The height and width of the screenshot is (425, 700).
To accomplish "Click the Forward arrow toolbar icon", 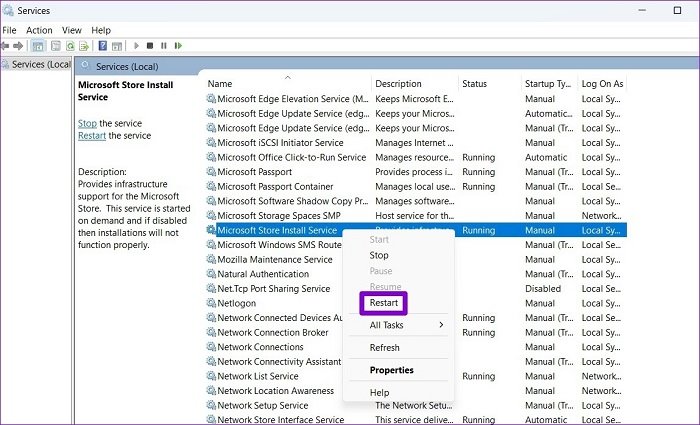I will tap(18, 46).
